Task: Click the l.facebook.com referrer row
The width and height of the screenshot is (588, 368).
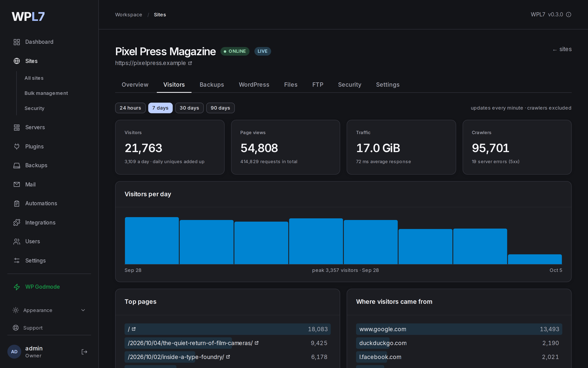Action: click(459, 357)
